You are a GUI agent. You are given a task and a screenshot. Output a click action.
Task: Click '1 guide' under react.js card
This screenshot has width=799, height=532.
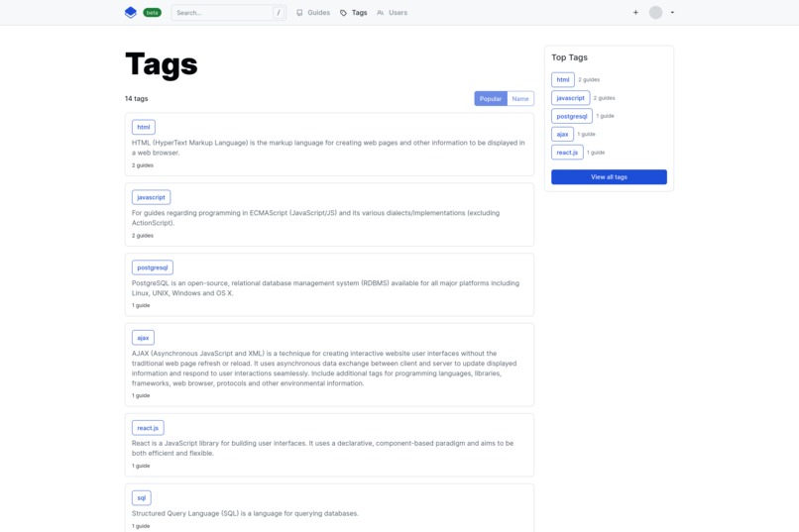pyautogui.click(x=141, y=466)
